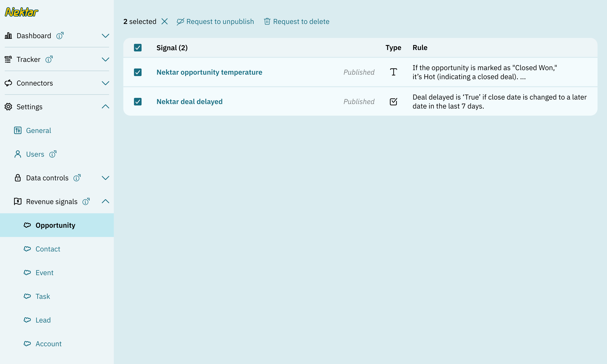Image resolution: width=607 pixels, height=364 pixels.
Task: Open the Nektar deal delayed signal
Action: pyautogui.click(x=189, y=102)
